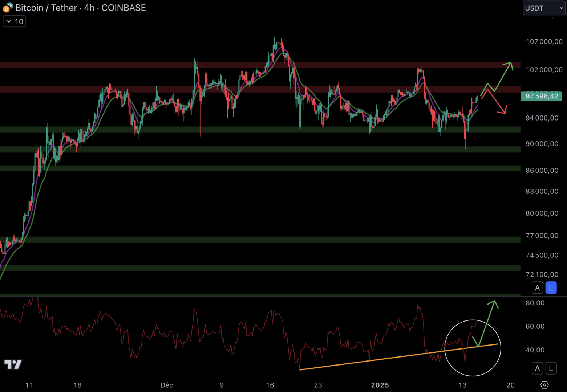
Task: Toggle auto scale A on price pane
Action: pyautogui.click(x=537, y=288)
